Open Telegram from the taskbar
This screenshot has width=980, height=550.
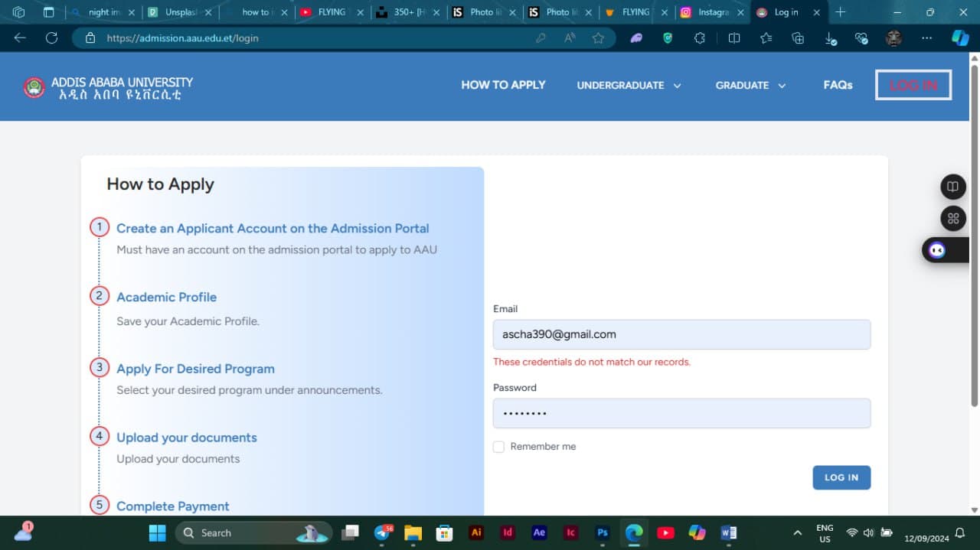pos(382,532)
